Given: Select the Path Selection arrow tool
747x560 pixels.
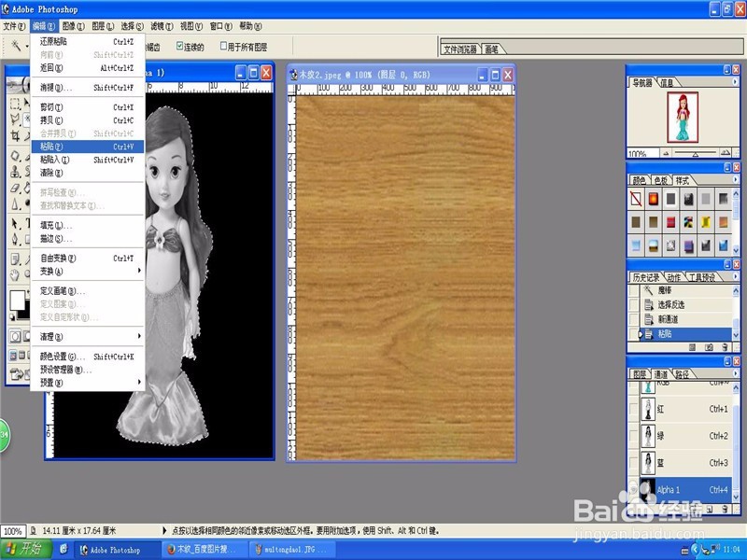Looking at the screenshot, I should (15, 223).
